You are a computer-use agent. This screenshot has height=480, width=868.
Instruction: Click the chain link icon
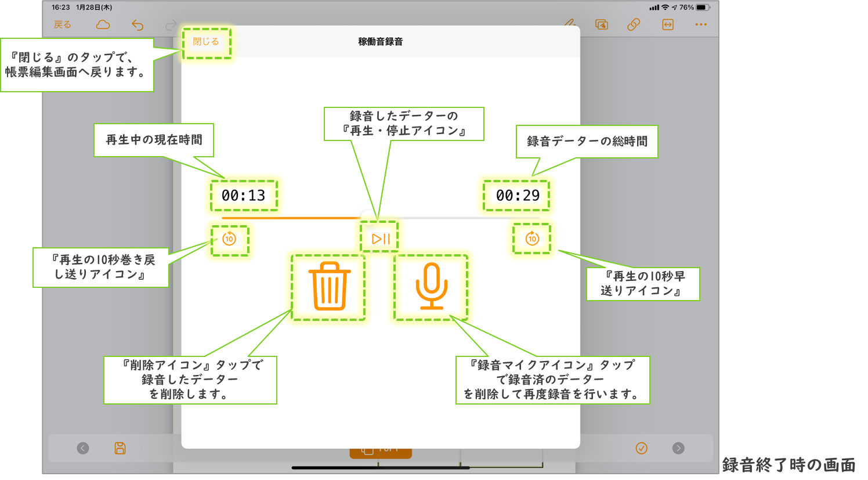pos(634,24)
